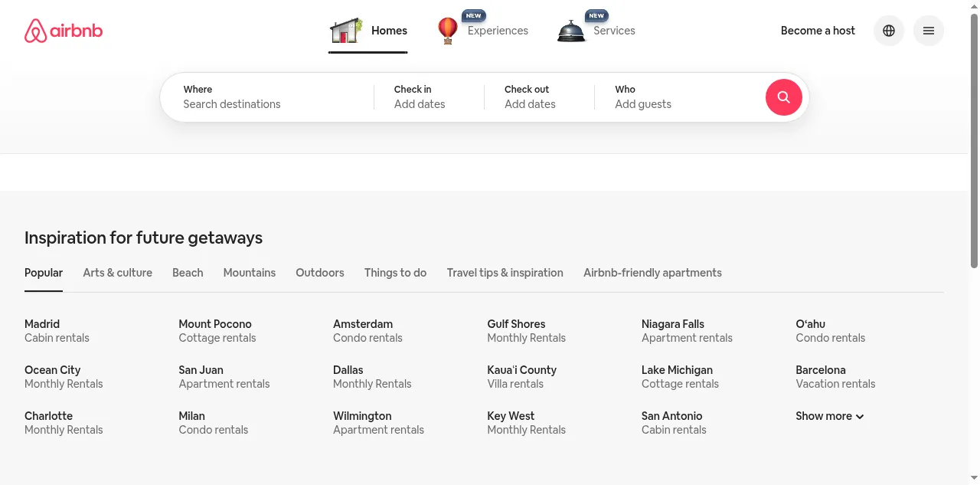This screenshot has height=485, width=980.
Task: Click the red search magnifier button
Action: 783,97
